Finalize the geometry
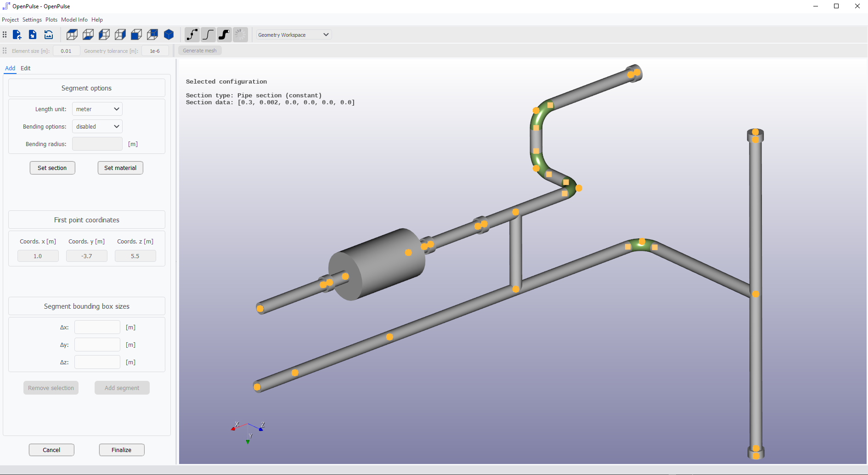 pos(121,450)
